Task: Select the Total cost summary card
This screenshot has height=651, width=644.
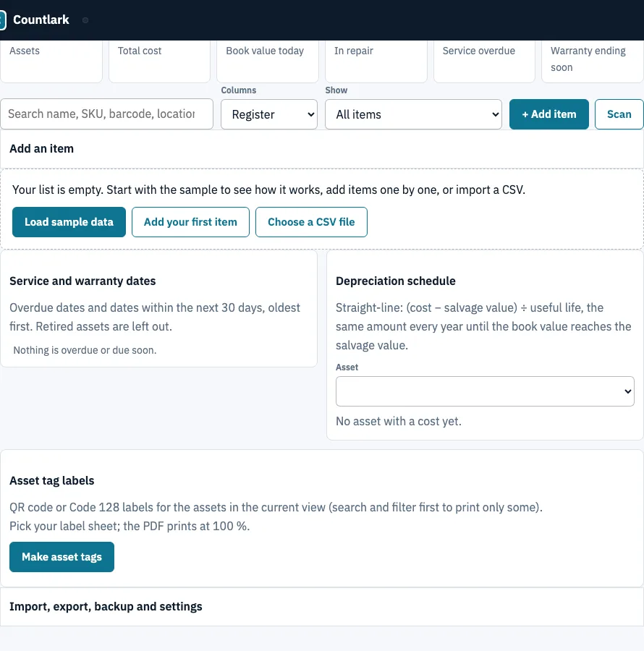Action: pyautogui.click(x=159, y=61)
